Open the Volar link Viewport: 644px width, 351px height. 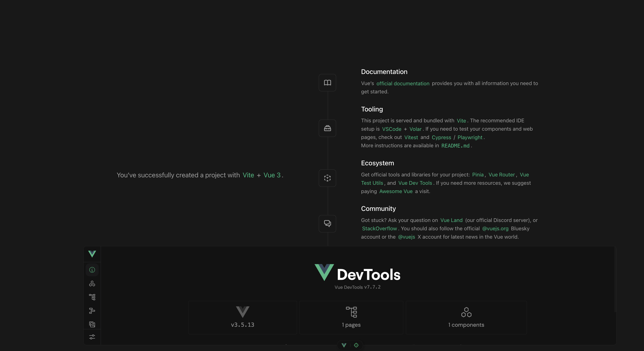pyautogui.click(x=415, y=129)
